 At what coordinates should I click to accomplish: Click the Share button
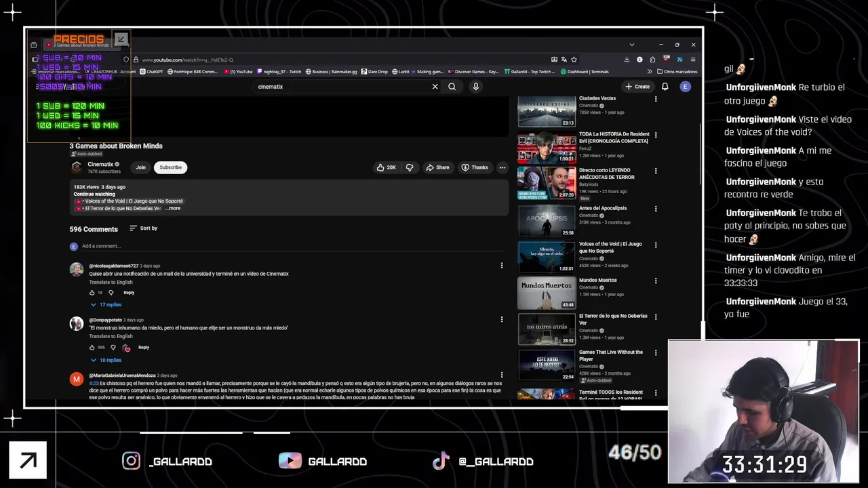[x=437, y=167]
